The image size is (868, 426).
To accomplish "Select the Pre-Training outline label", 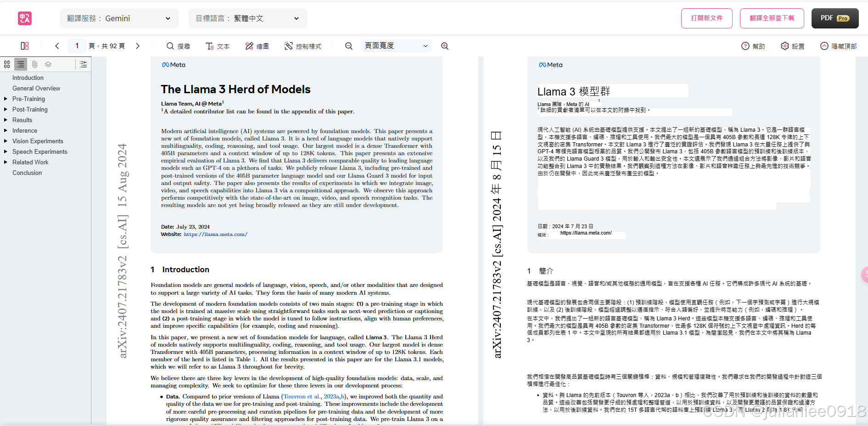I will pyautogui.click(x=28, y=99).
